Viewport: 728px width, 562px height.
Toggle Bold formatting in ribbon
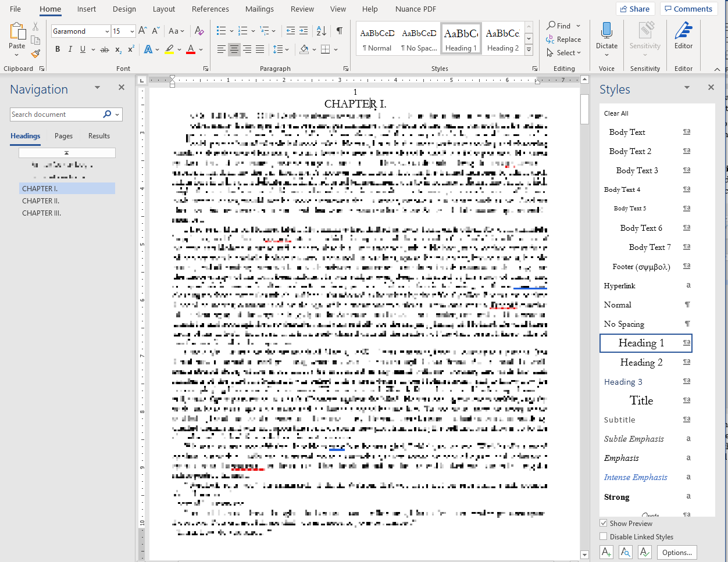pyautogui.click(x=58, y=49)
